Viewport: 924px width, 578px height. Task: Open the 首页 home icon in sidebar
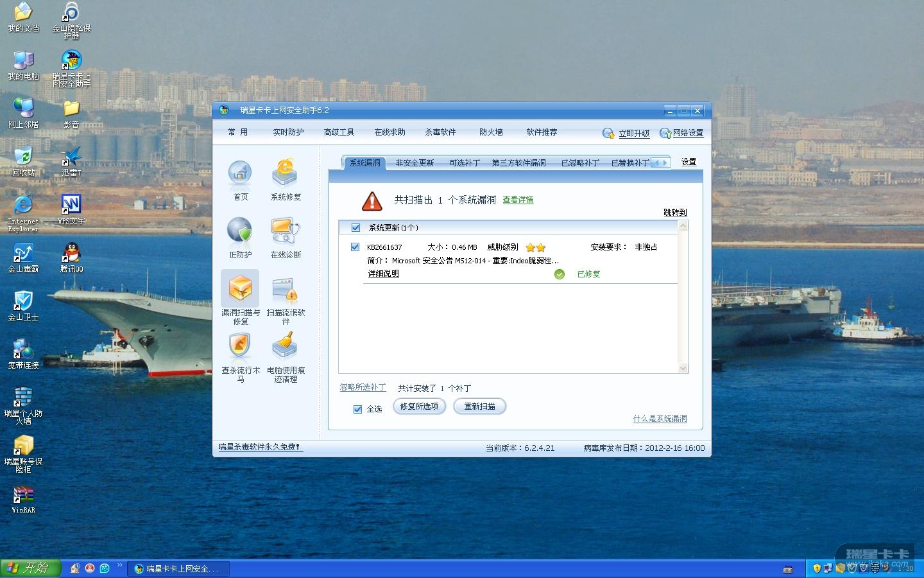240,180
